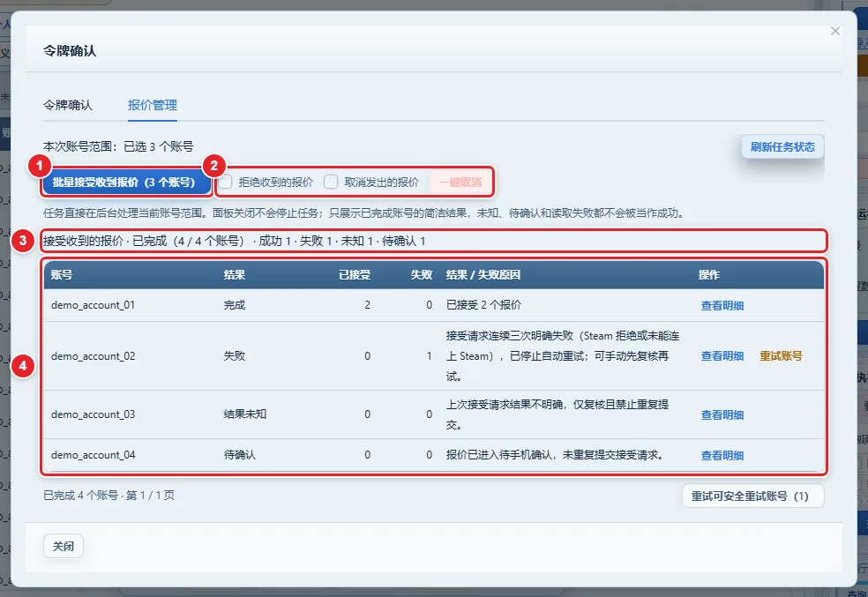The image size is (868, 597).
Task: Click the 已接受 column header
Action: tap(355, 275)
